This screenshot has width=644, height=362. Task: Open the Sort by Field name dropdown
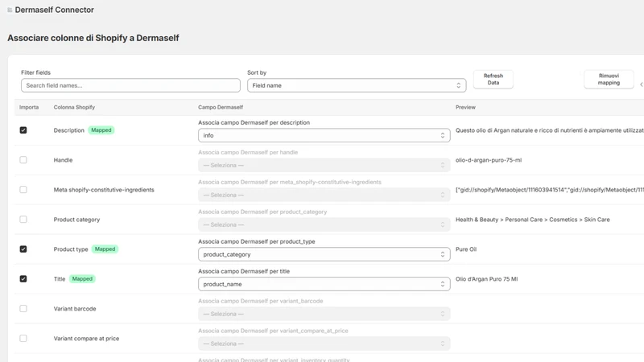coord(357,85)
